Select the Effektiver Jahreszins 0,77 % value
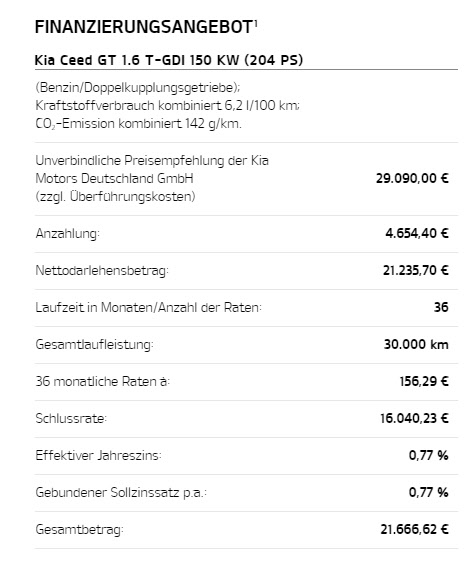 tap(428, 455)
